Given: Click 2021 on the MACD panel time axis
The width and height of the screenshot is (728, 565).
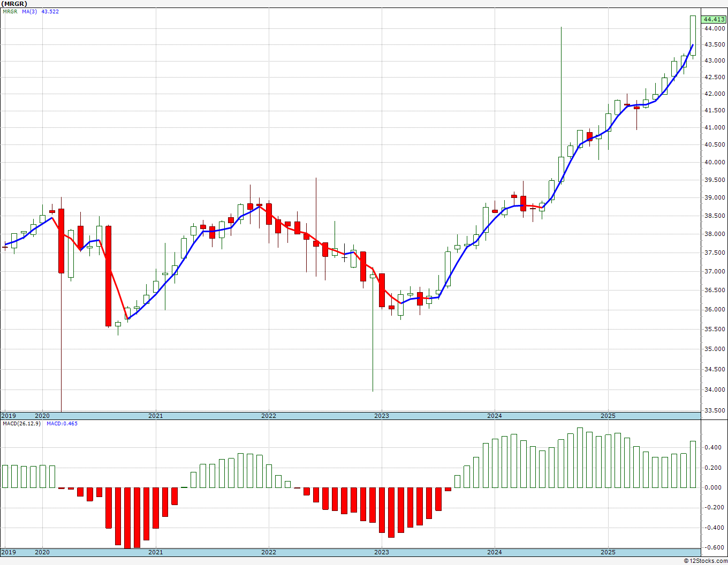Looking at the screenshot, I should point(155,552).
